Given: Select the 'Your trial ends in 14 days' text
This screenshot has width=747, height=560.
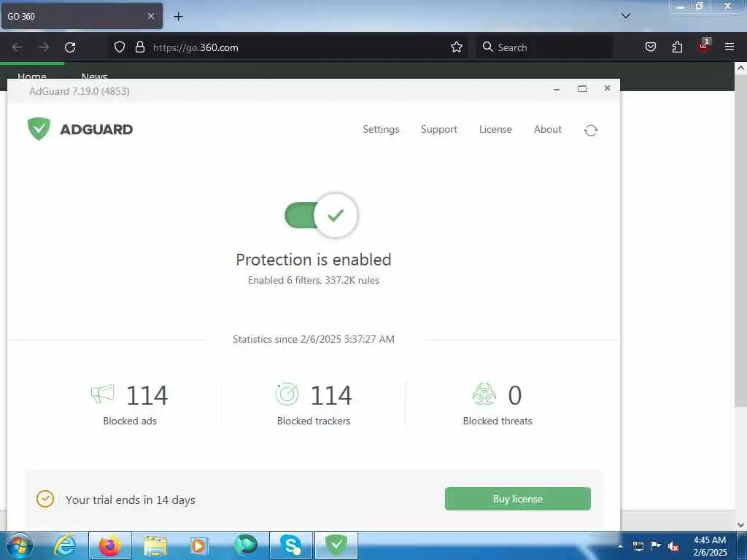Looking at the screenshot, I should [x=131, y=499].
